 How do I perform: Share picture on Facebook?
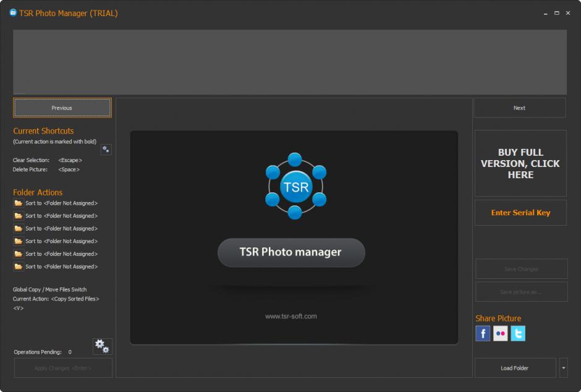coord(483,333)
